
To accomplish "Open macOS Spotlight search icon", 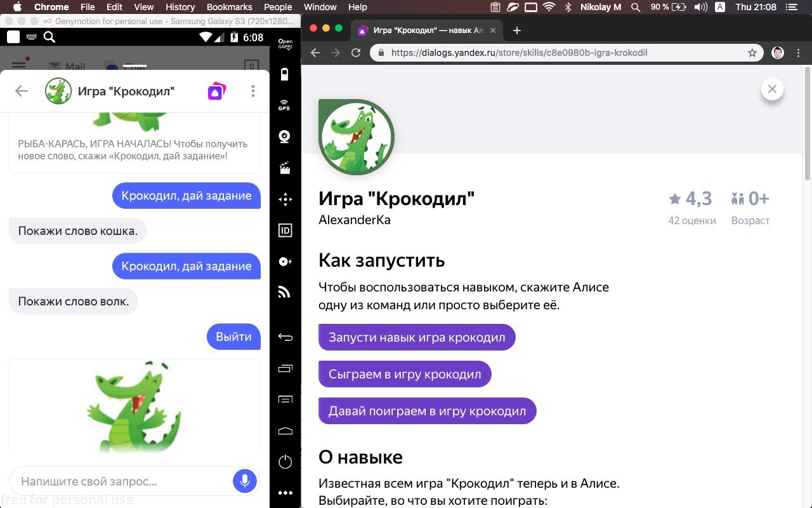I will point(636,7).
